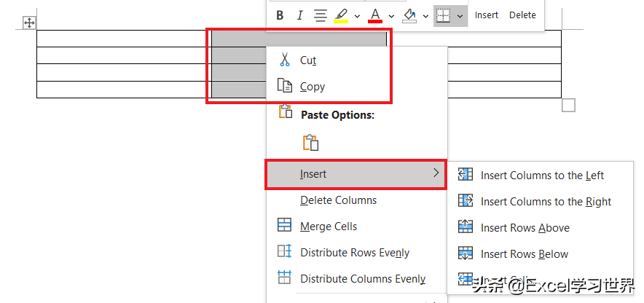Select Insert Rows Above
The image size is (644, 303).
[541, 228]
